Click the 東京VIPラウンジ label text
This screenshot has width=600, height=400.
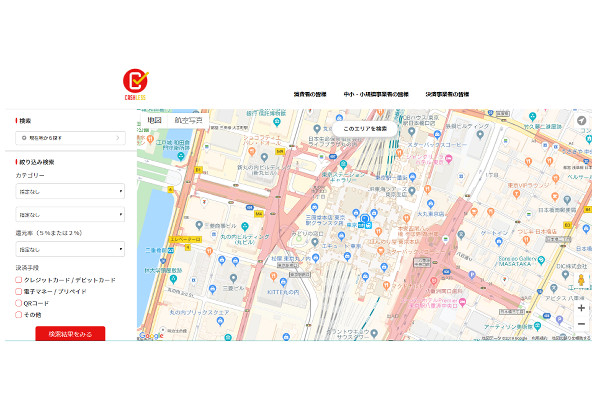(528, 185)
